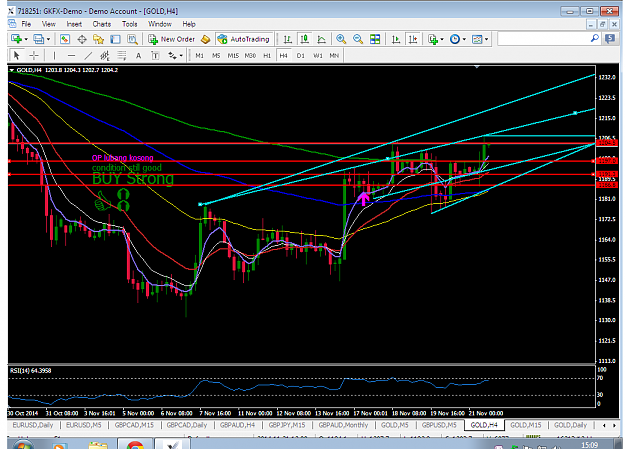625x449 pixels.
Task: Switch to GBPAUD,Monthly chart tab
Action: pos(343,425)
